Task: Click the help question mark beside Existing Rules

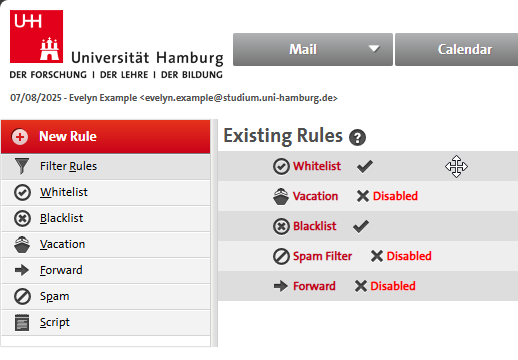Action: tap(357, 137)
